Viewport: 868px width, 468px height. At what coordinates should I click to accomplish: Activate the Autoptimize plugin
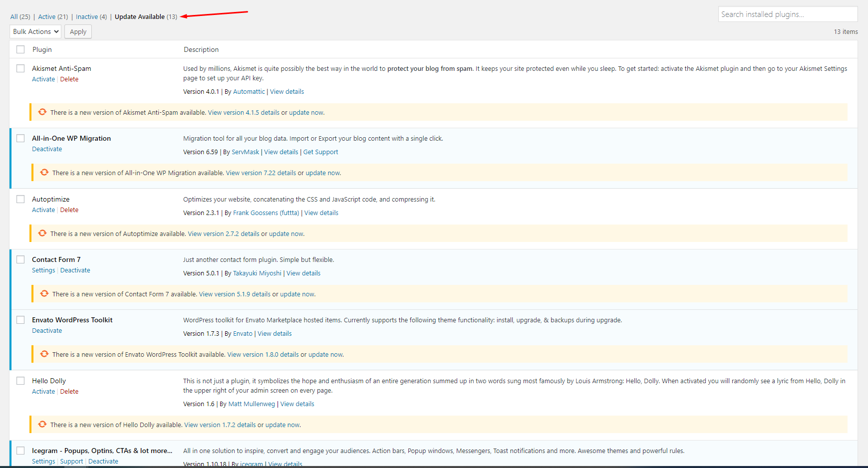click(x=43, y=210)
